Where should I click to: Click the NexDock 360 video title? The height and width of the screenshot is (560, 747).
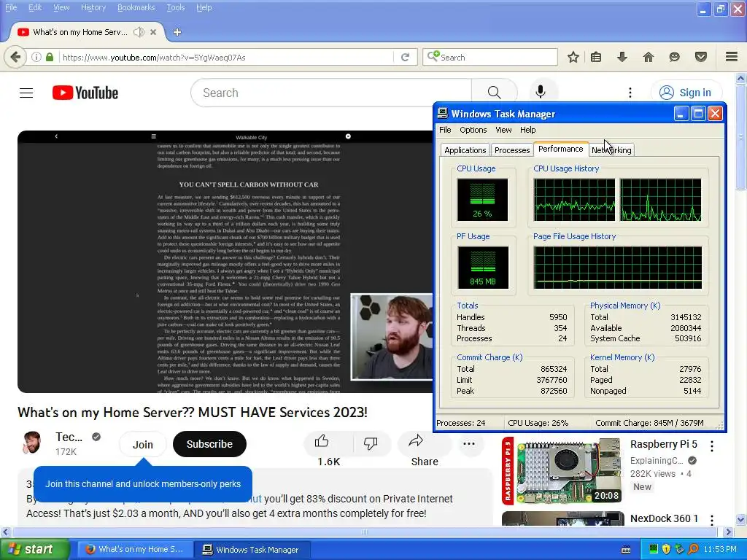(664, 518)
